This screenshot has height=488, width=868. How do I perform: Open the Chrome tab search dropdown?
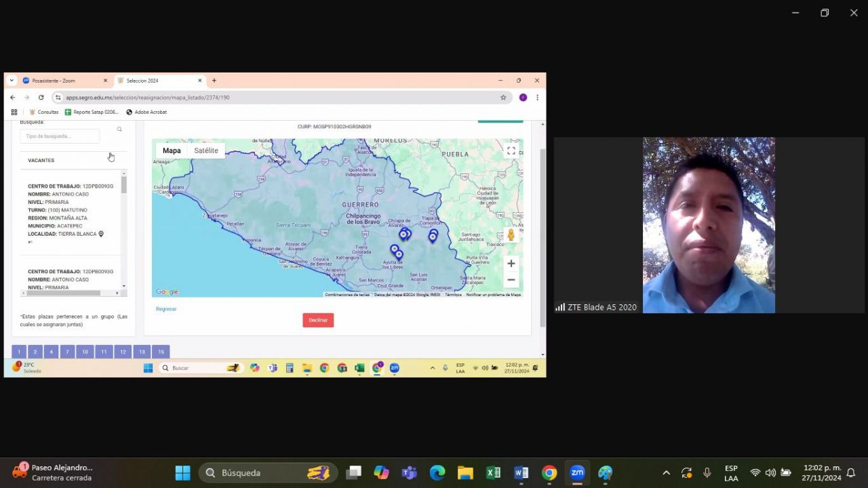12,81
